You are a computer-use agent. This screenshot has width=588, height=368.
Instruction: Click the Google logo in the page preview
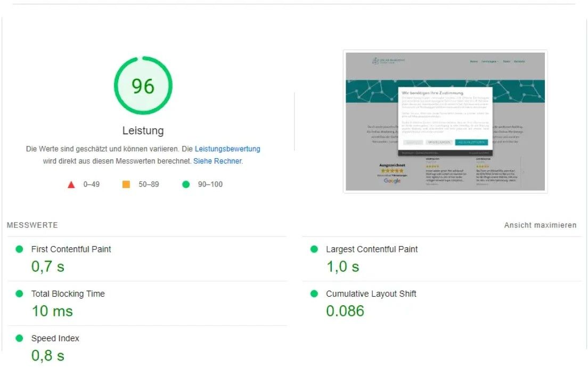(392, 181)
